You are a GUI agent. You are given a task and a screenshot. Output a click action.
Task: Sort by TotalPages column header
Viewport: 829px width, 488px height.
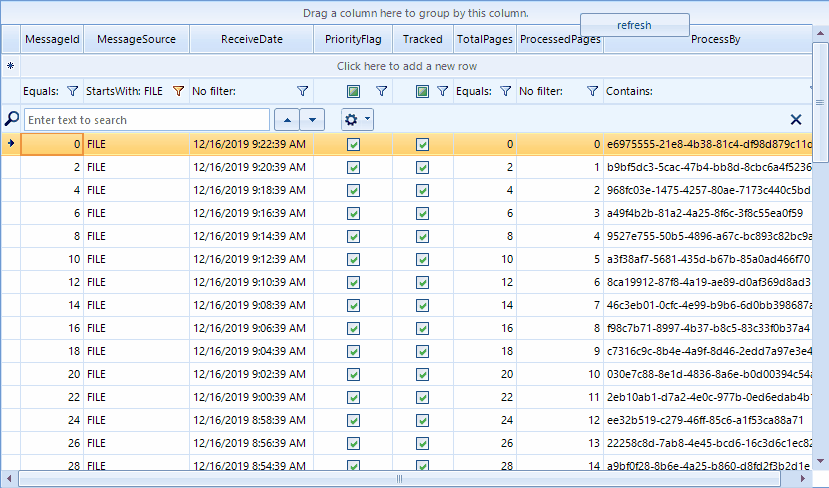485,39
